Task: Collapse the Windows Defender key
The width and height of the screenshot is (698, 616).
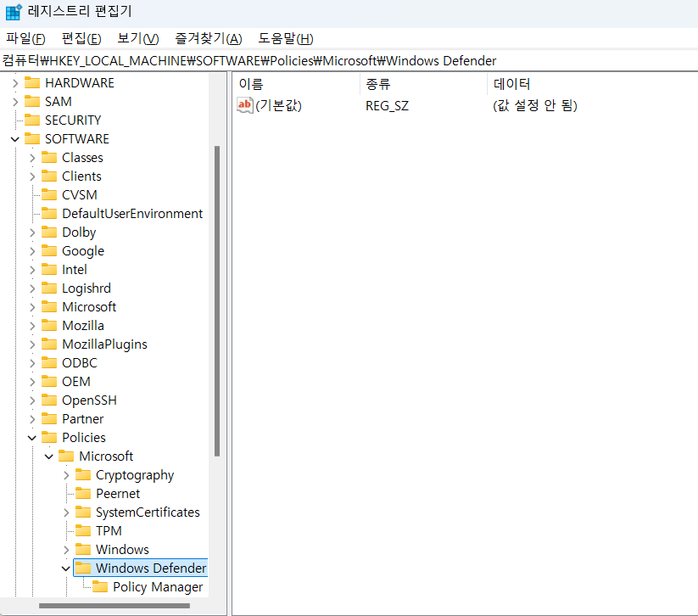Action: [x=66, y=568]
